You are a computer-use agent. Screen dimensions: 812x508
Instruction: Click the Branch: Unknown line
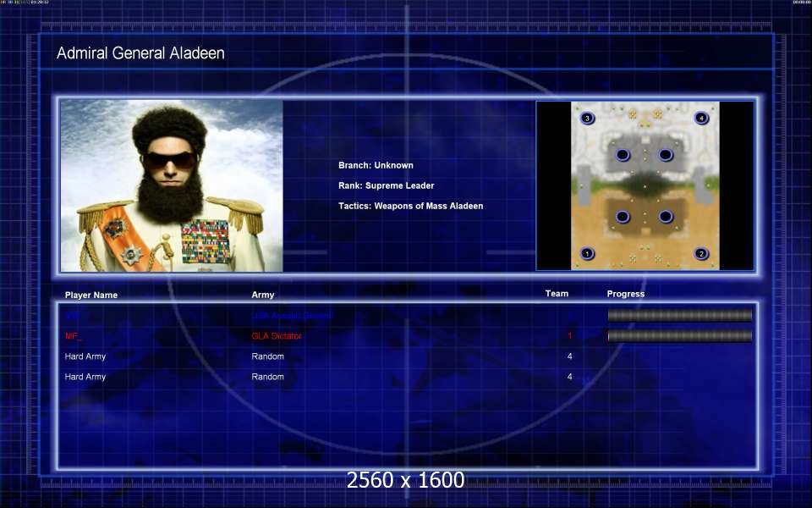[x=376, y=165]
